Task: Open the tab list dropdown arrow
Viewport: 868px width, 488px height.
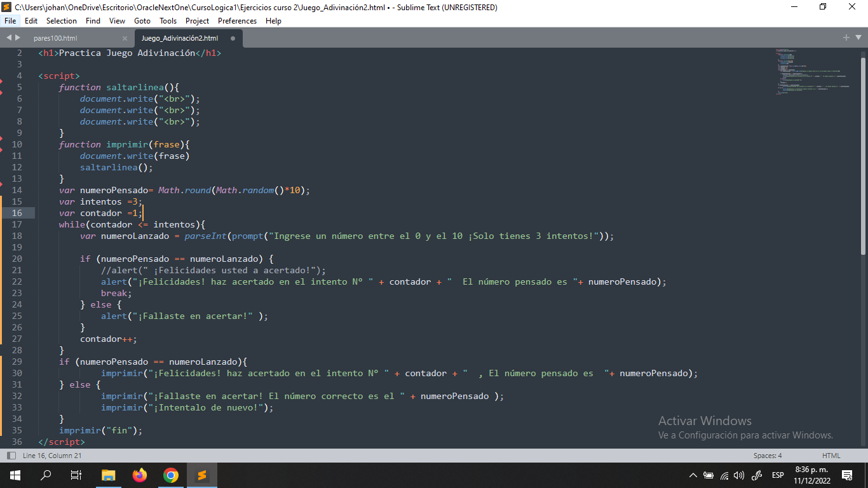Action: (x=858, y=38)
